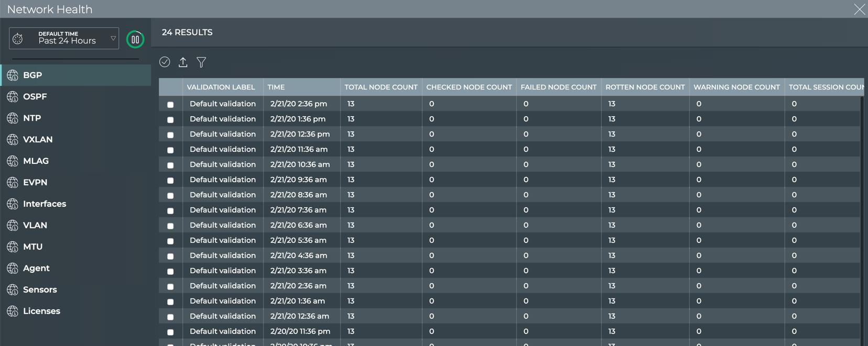Click the globe icon beside OSPF
The image size is (868, 346).
pyautogui.click(x=13, y=97)
